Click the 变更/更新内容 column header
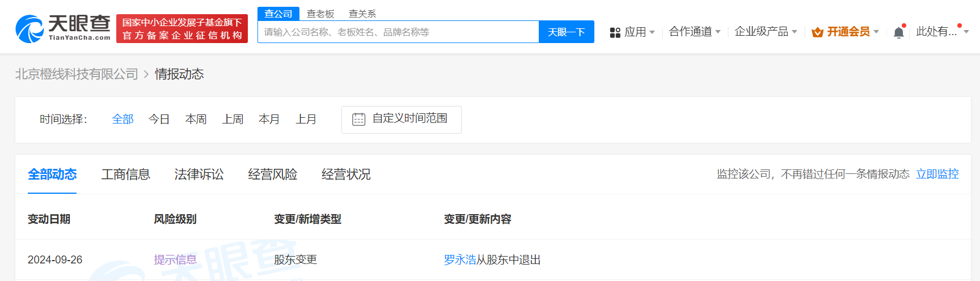Image resolution: width=980 pixels, height=281 pixels. [478, 219]
